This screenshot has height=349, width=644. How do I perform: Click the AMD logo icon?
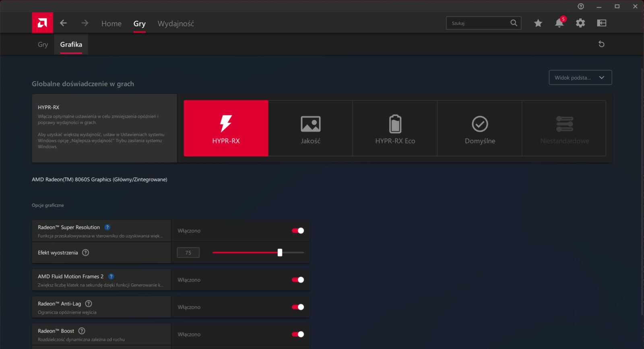[x=42, y=23]
